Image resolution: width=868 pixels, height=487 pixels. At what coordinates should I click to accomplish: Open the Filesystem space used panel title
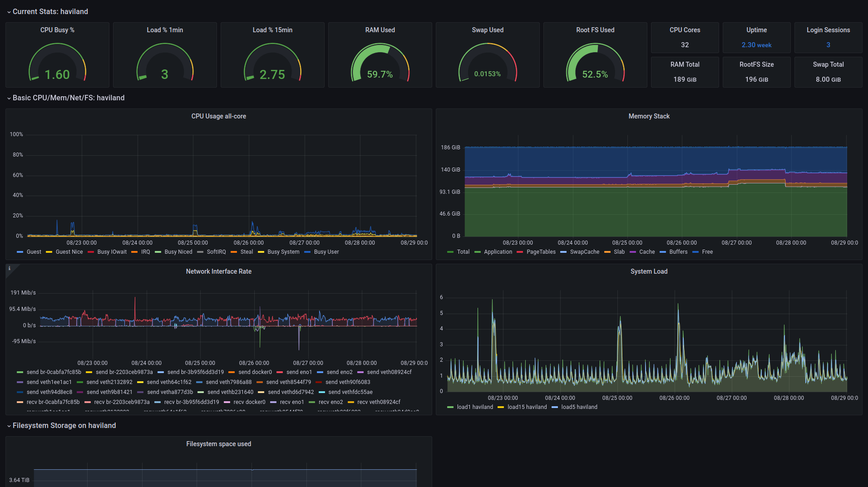(x=218, y=444)
